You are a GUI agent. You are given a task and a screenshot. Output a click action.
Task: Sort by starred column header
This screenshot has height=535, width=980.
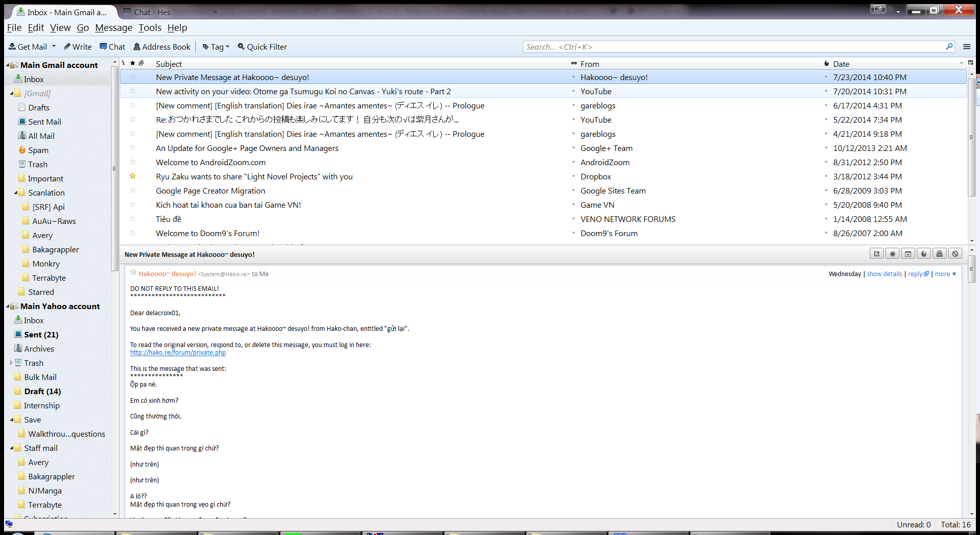[133, 63]
